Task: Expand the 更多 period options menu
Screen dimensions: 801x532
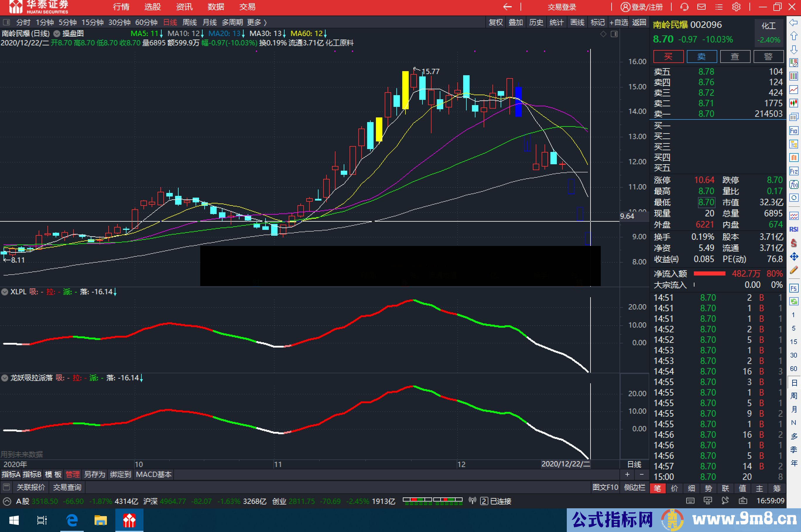Action: click(255, 22)
